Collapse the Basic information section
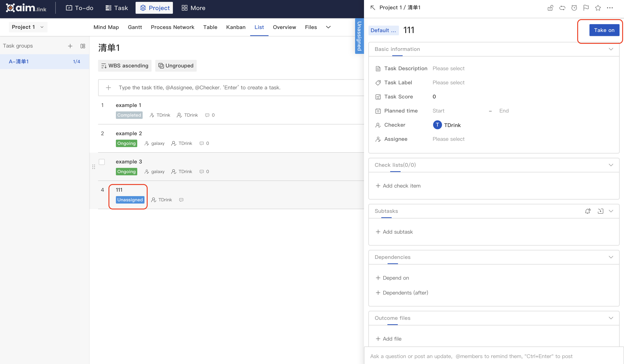This screenshot has height=364, width=624. [611, 49]
